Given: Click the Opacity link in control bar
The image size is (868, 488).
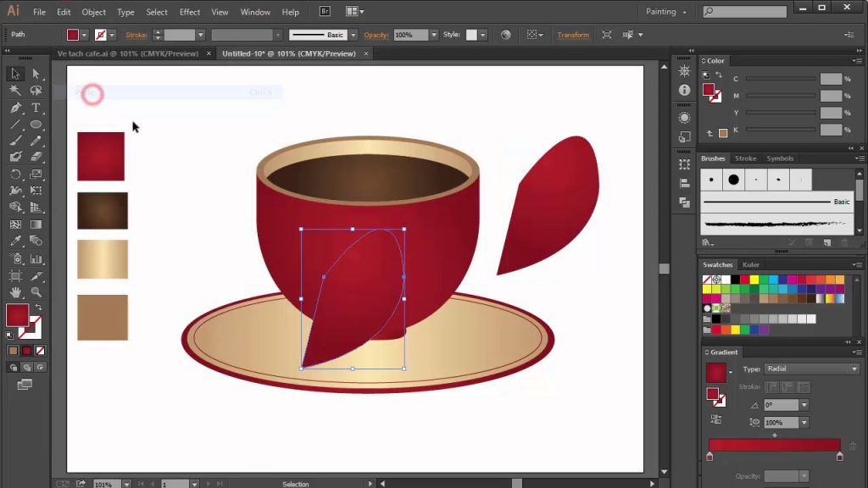Looking at the screenshot, I should tap(376, 35).
